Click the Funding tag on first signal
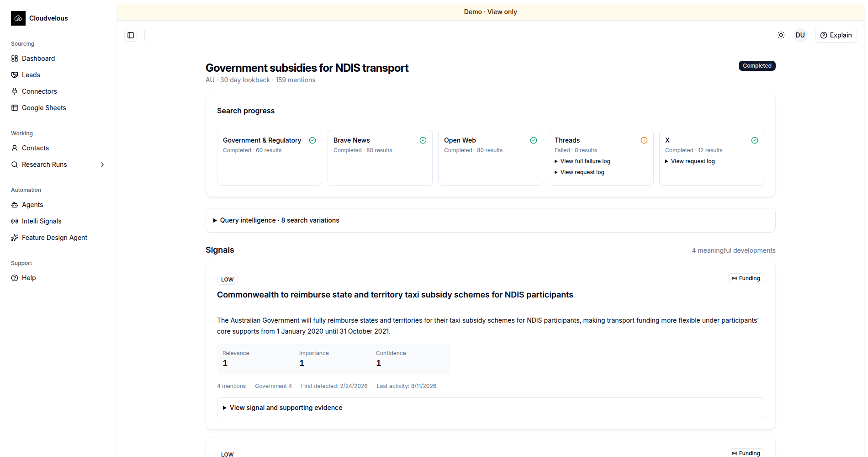Image resolution: width=868 pixels, height=457 pixels. (x=746, y=278)
